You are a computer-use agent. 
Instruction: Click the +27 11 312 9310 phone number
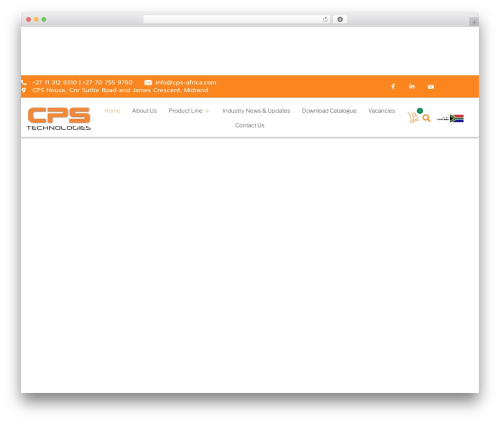pos(55,82)
